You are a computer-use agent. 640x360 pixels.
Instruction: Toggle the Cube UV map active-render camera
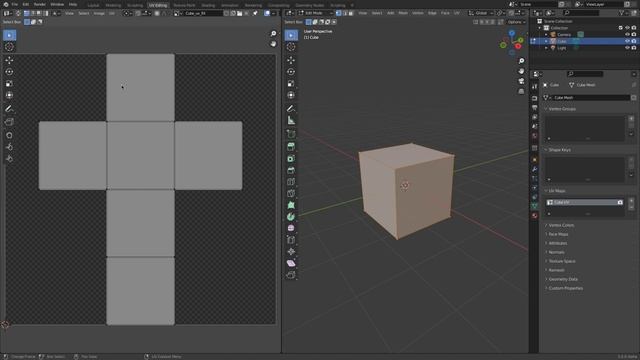620,202
